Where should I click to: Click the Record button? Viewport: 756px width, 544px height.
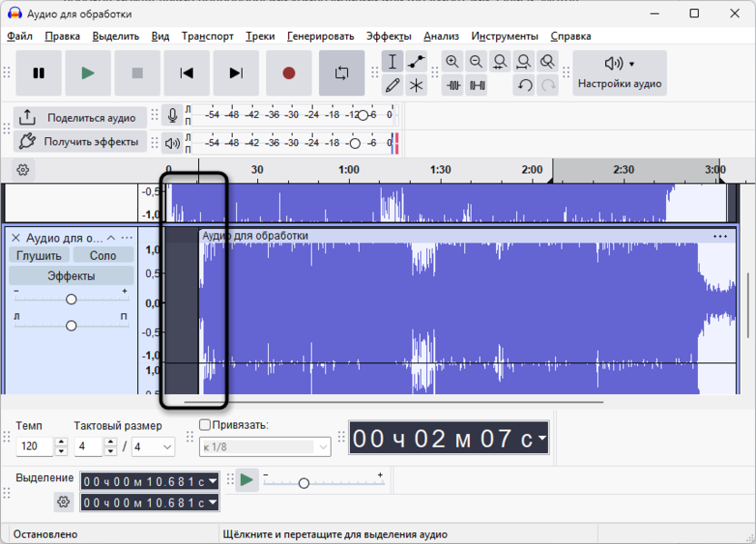tap(289, 74)
